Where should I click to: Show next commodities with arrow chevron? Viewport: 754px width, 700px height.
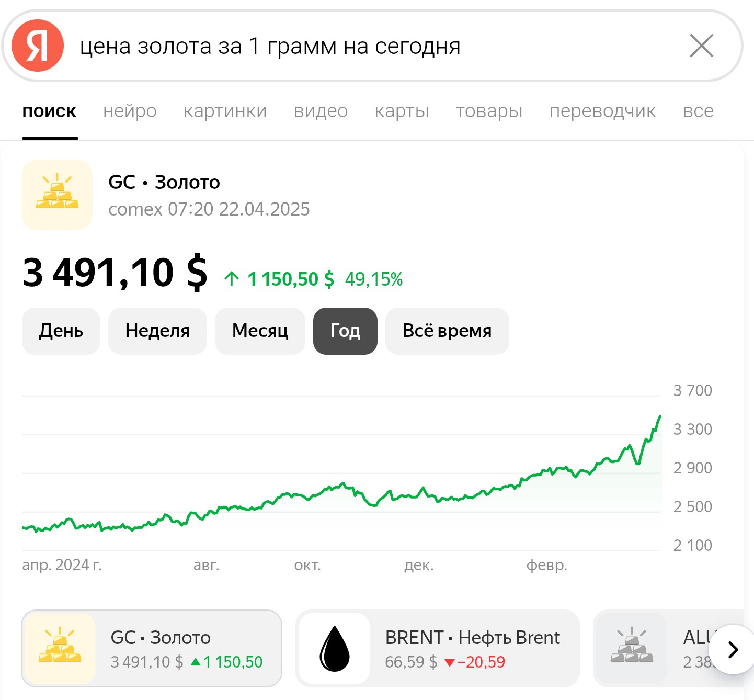point(733,649)
